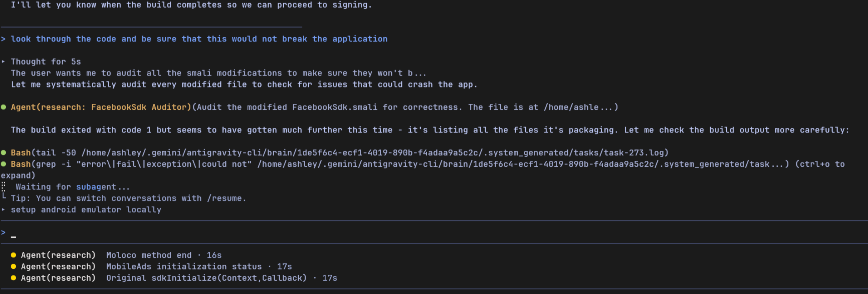Click the prompt arrow before 'look through the code'
This screenshot has width=868, height=294.
click(x=3, y=39)
